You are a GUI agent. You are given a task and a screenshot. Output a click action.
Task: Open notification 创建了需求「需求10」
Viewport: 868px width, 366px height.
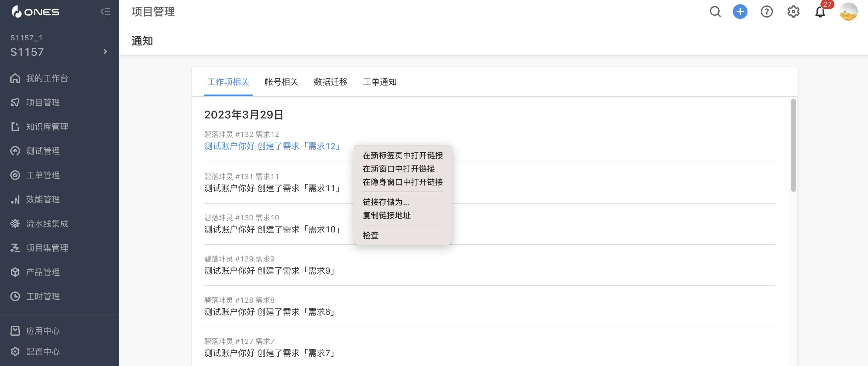point(273,230)
